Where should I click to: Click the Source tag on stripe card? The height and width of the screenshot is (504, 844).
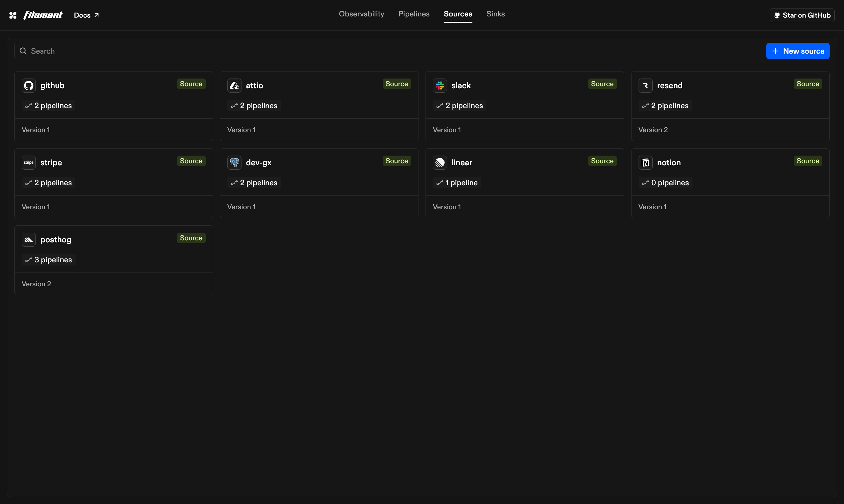pyautogui.click(x=191, y=161)
